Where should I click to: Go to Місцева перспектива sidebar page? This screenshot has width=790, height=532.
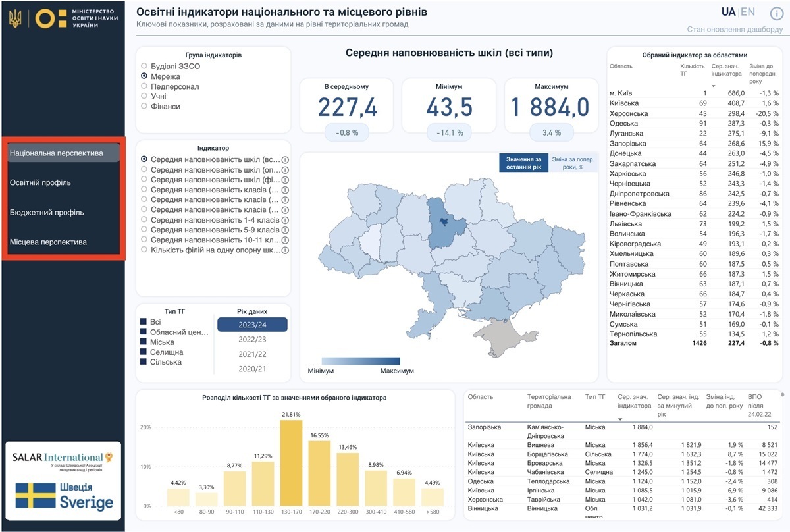click(48, 242)
